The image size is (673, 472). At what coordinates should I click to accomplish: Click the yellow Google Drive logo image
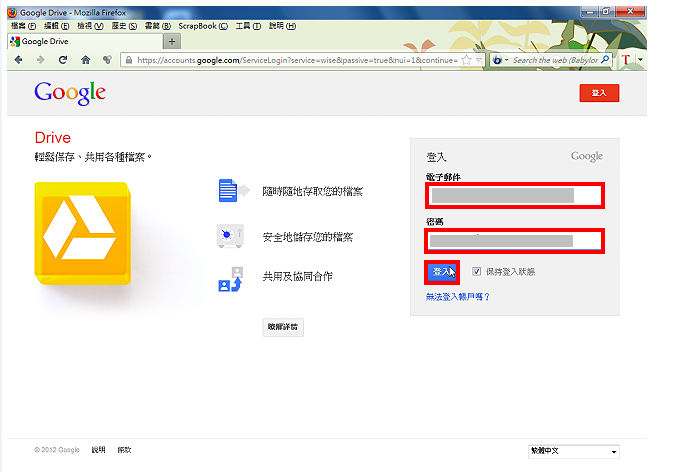[83, 233]
